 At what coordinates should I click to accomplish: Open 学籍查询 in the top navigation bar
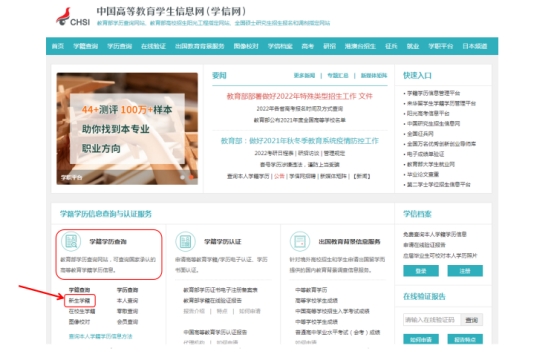coord(85,46)
